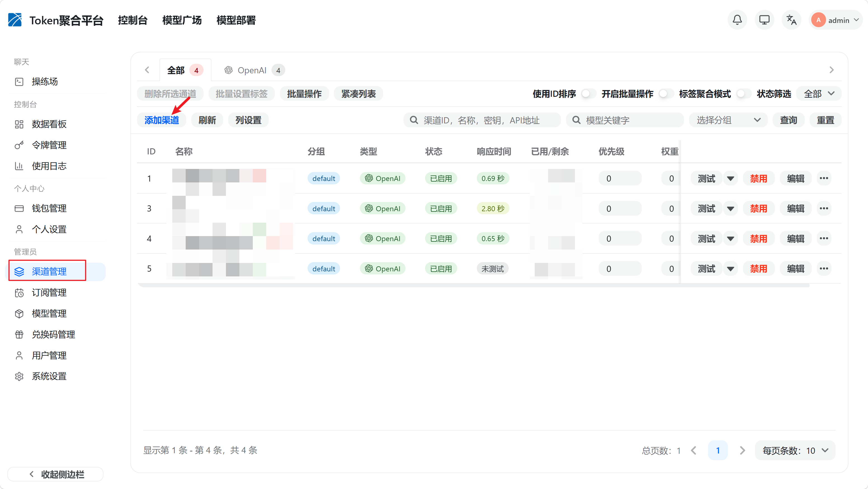
Task: Go to previous page arrow
Action: tap(694, 450)
